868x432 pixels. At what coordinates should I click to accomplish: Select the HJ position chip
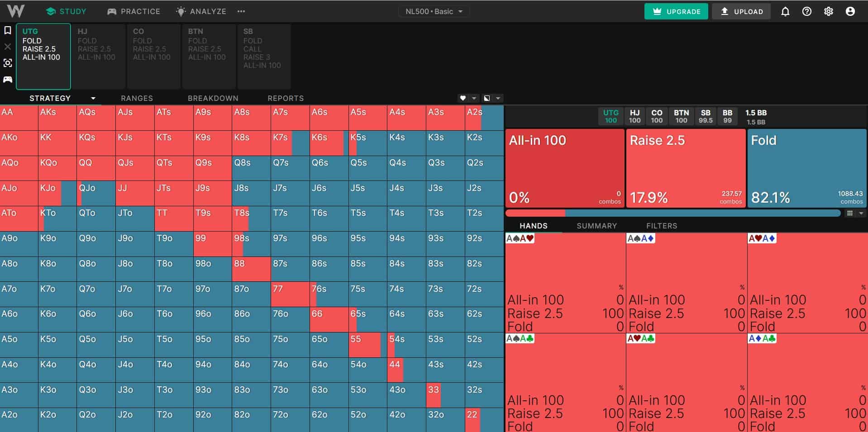point(635,116)
